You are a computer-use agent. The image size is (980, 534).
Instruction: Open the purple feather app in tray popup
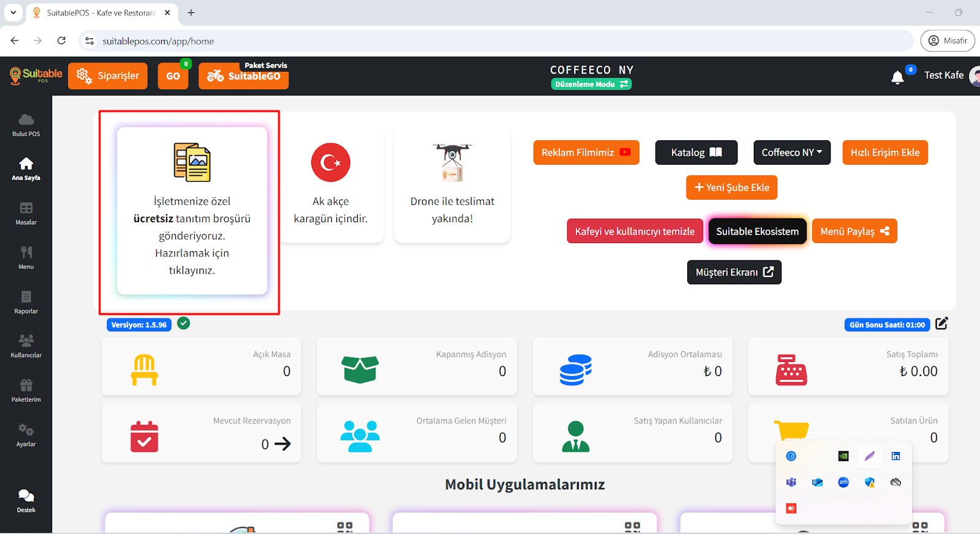pyautogui.click(x=870, y=456)
